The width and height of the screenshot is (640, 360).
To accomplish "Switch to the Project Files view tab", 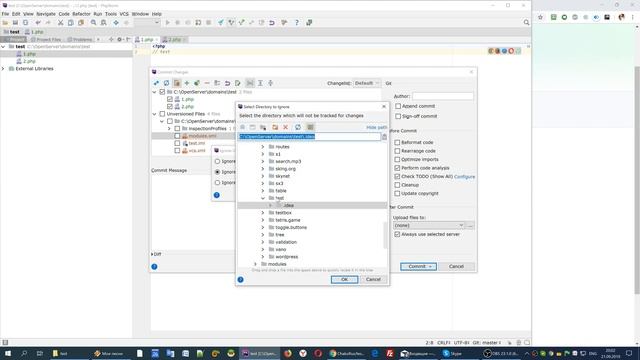I will point(46,40).
